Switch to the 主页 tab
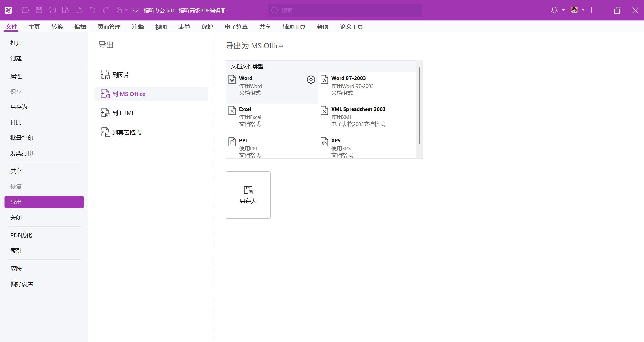 pos(34,27)
